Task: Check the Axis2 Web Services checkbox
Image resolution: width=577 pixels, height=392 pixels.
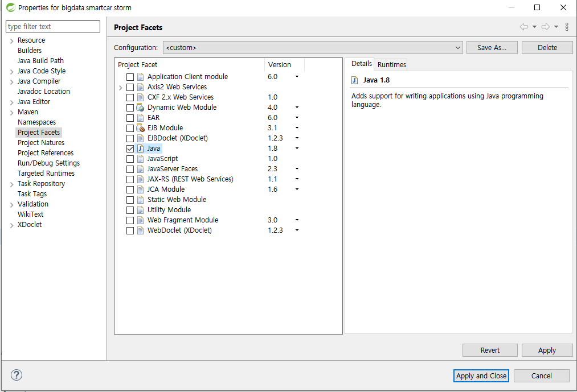Action: pyautogui.click(x=130, y=87)
